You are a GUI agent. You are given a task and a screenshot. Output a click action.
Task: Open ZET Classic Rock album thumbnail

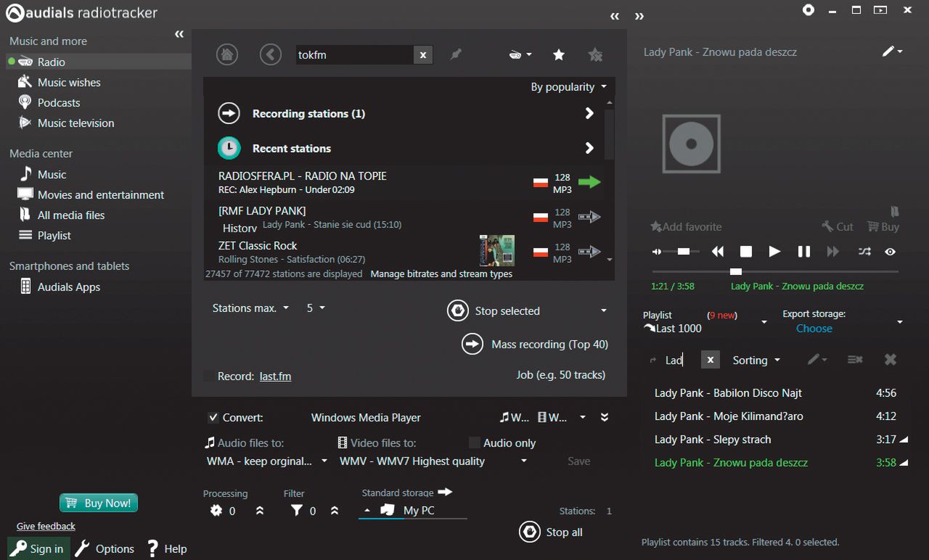pos(497,250)
